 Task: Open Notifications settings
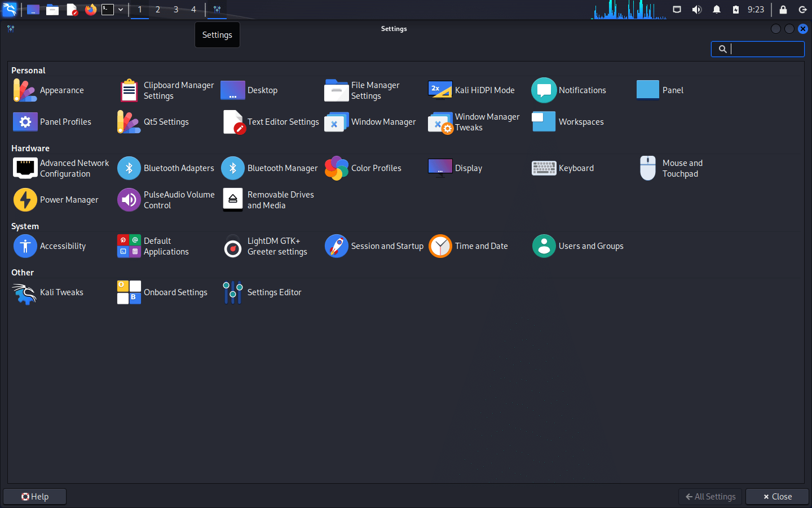[x=569, y=90]
